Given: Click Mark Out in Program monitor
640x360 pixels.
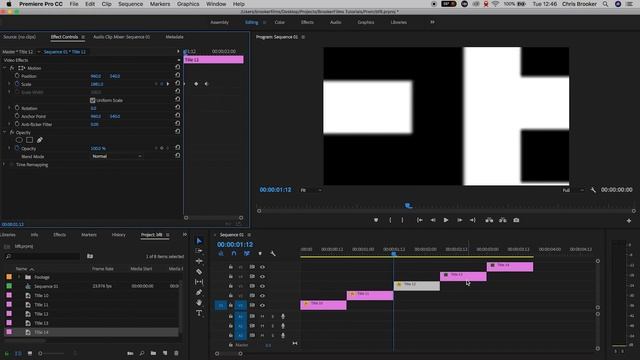Looking at the screenshot, I should point(402,220).
